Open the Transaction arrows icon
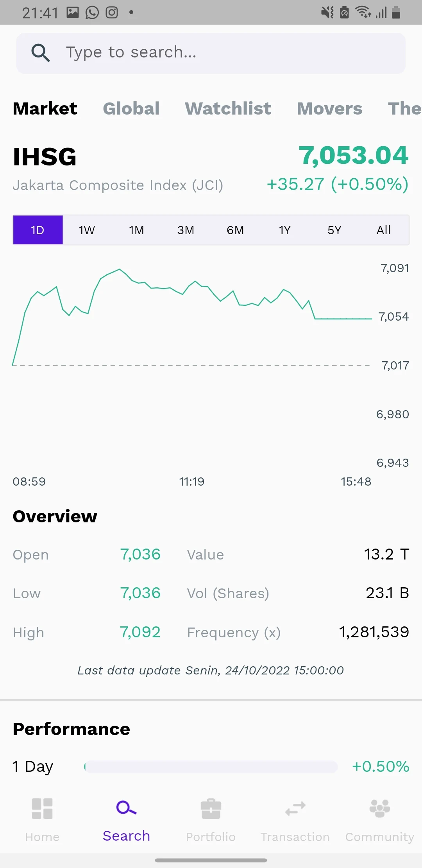This screenshot has height=868, width=422. click(x=295, y=809)
